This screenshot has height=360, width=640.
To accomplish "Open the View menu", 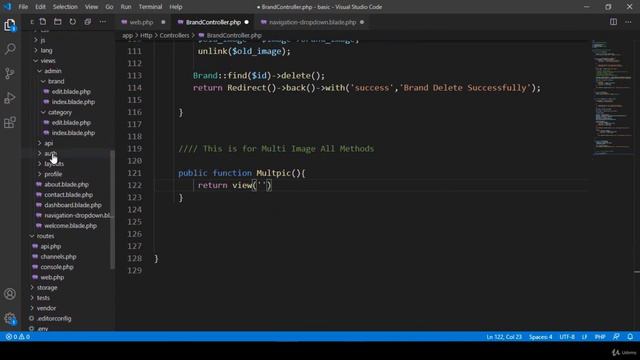I will pyautogui.click(x=91, y=7).
